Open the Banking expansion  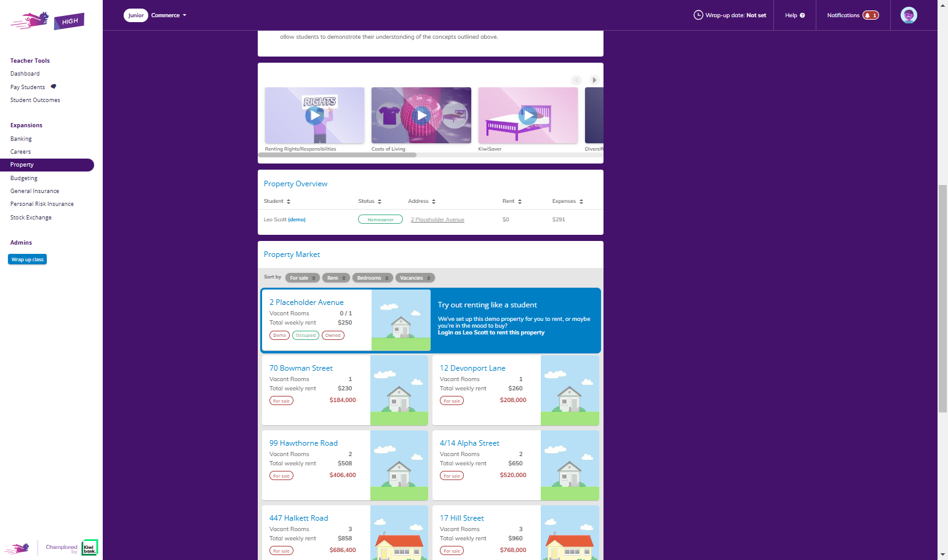click(21, 139)
